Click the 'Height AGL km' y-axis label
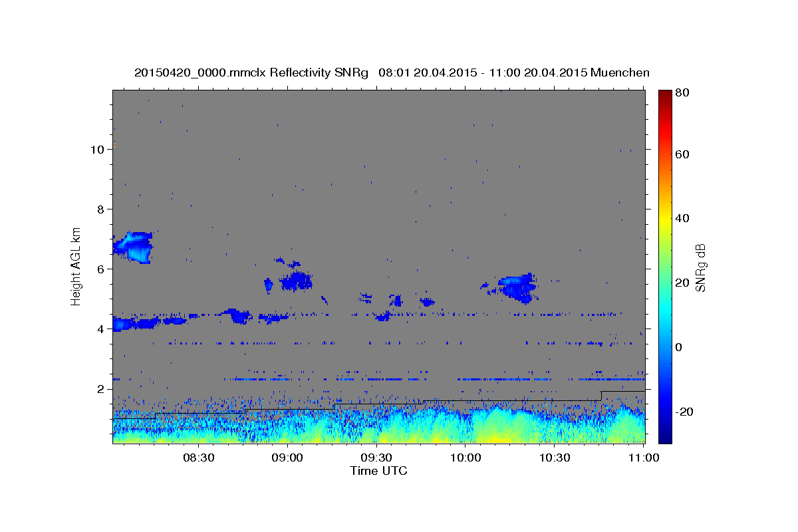The width and height of the screenshot is (798, 532). click(76, 265)
